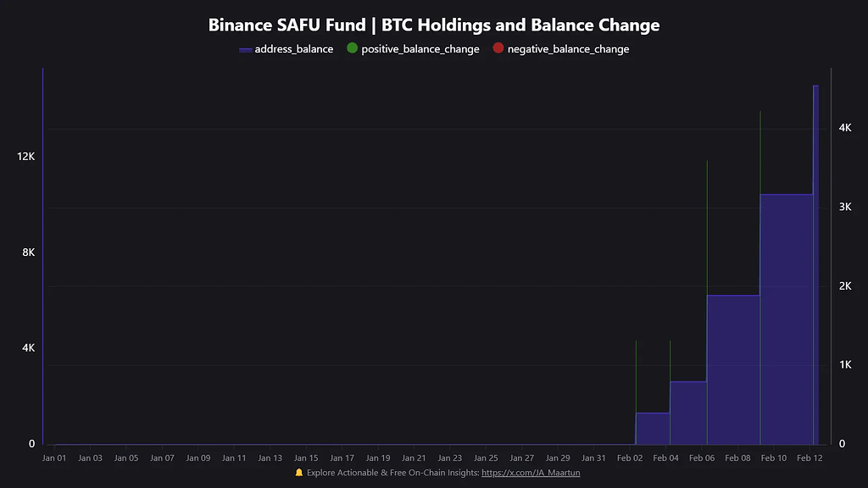
Task: Select the Feb 12 x-axis date label
Action: pos(810,458)
